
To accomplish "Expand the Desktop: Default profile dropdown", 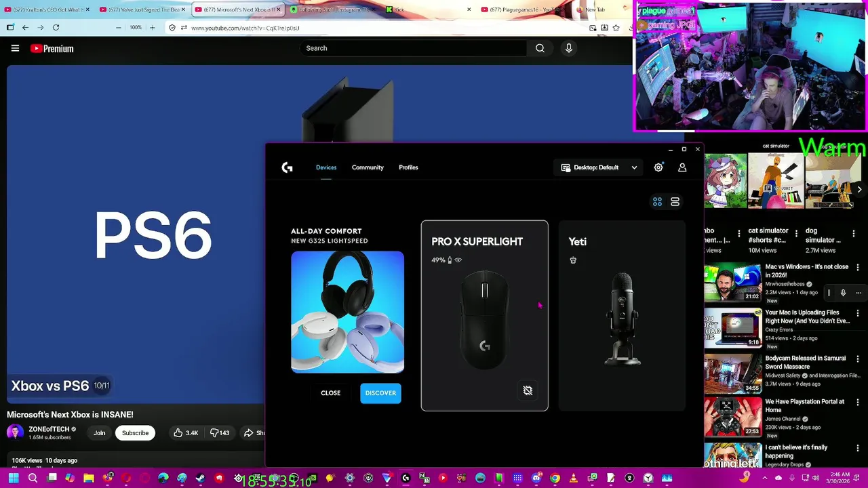I will (x=599, y=167).
